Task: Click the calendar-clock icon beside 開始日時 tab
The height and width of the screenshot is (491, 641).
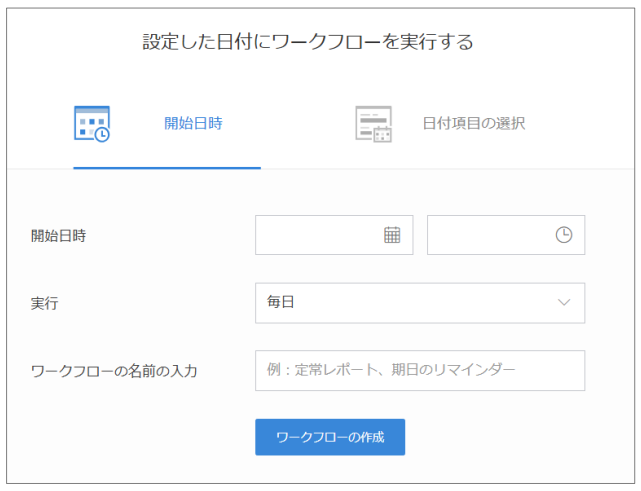Action: point(92,124)
